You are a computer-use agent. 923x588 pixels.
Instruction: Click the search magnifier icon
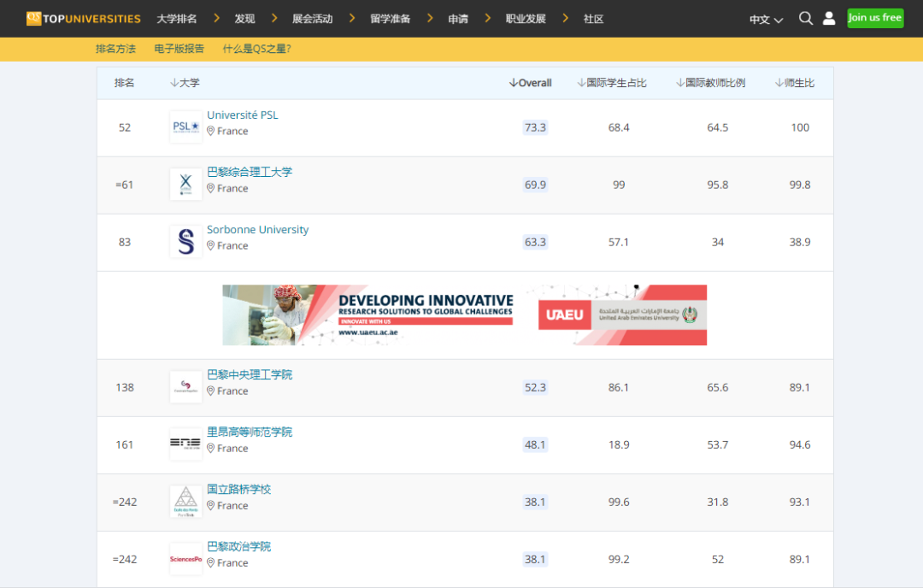(x=805, y=17)
